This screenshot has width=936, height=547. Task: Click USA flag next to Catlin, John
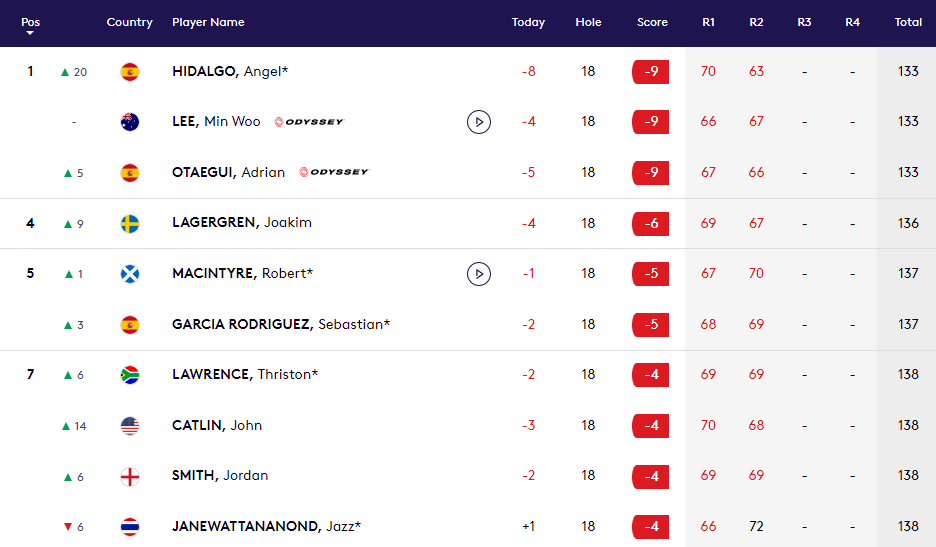pyautogui.click(x=129, y=425)
